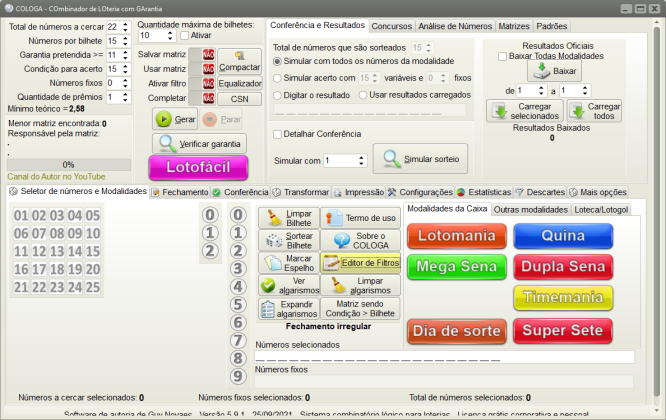This screenshot has width=666, height=420.
Task: Check Detalhar Conferência checkbox
Action: tap(277, 134)
